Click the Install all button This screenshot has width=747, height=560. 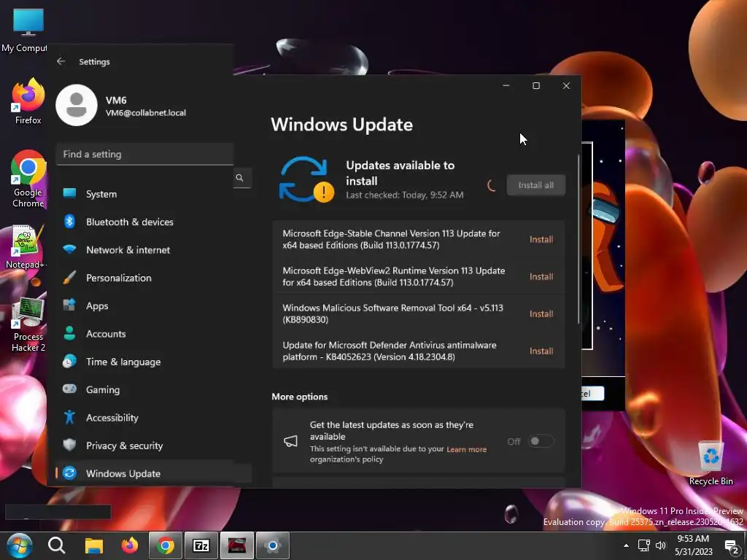536,185
